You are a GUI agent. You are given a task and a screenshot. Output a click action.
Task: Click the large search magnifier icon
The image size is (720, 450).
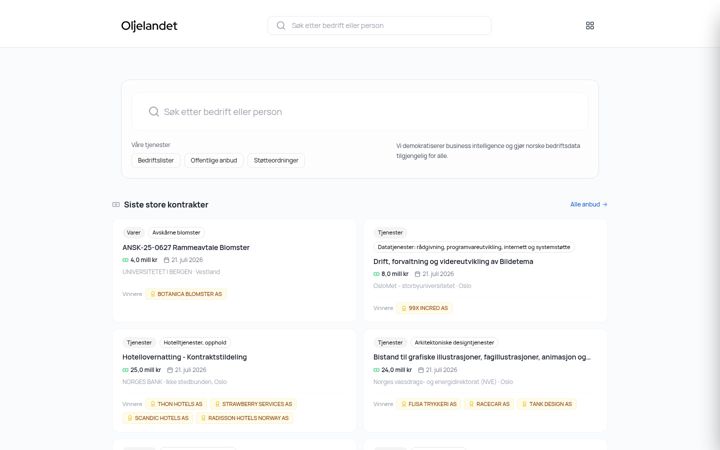click(x=154, y=112)
